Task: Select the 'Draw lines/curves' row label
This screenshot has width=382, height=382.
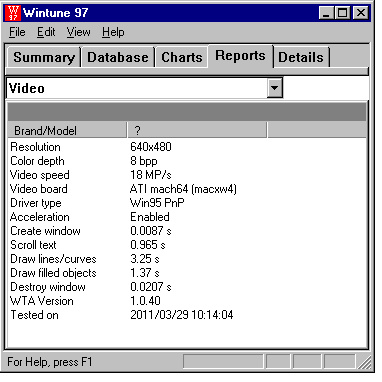Action: coord(53,259)
